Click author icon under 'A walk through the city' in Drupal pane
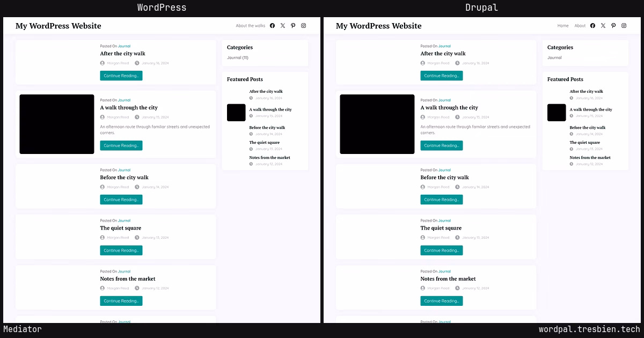Viewport: 644px width, 338px height. (x=423, y=117)
